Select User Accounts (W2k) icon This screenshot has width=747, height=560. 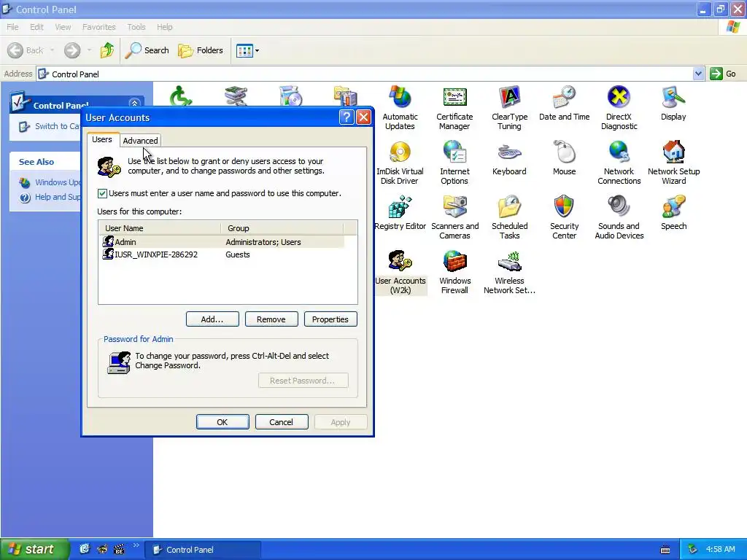click(x=400, y=273)
